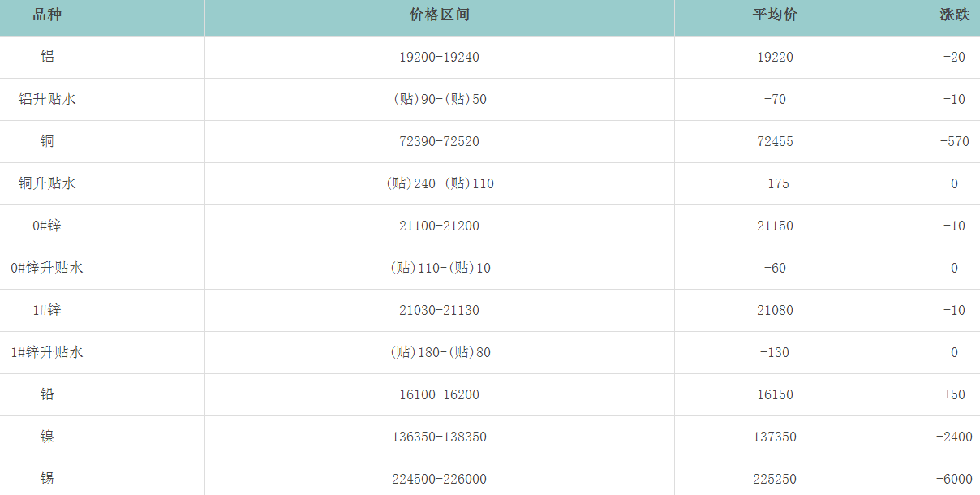Select the 镍 row name cell
Image resolution: width=980 pixels, height=495 pixels.
coord(47,437)
